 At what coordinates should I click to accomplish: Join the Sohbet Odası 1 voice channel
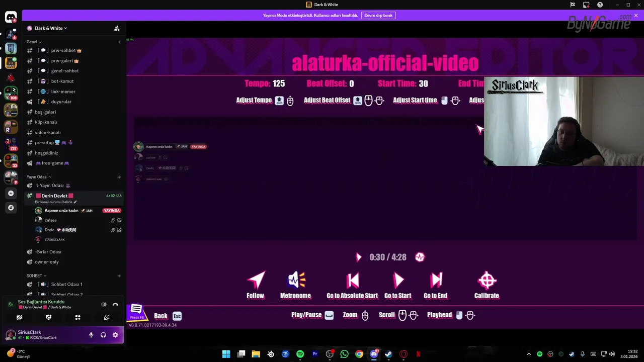coord(74,284)
